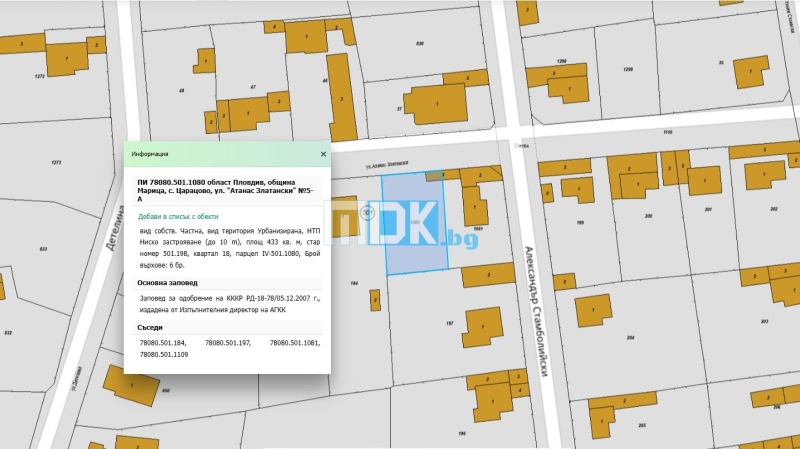Click the large building in parcel 37

(x=435, y=102)
